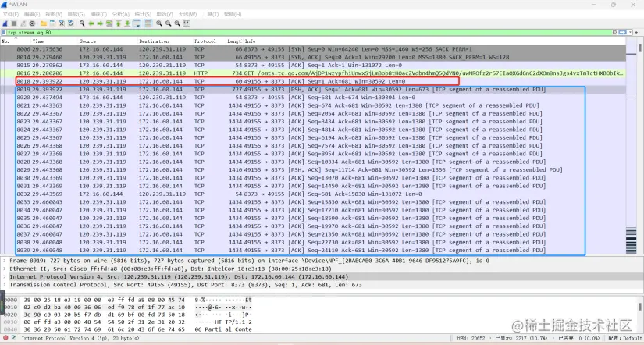
Task: Open the 文件(F) File menu
Action: point(11,14)
